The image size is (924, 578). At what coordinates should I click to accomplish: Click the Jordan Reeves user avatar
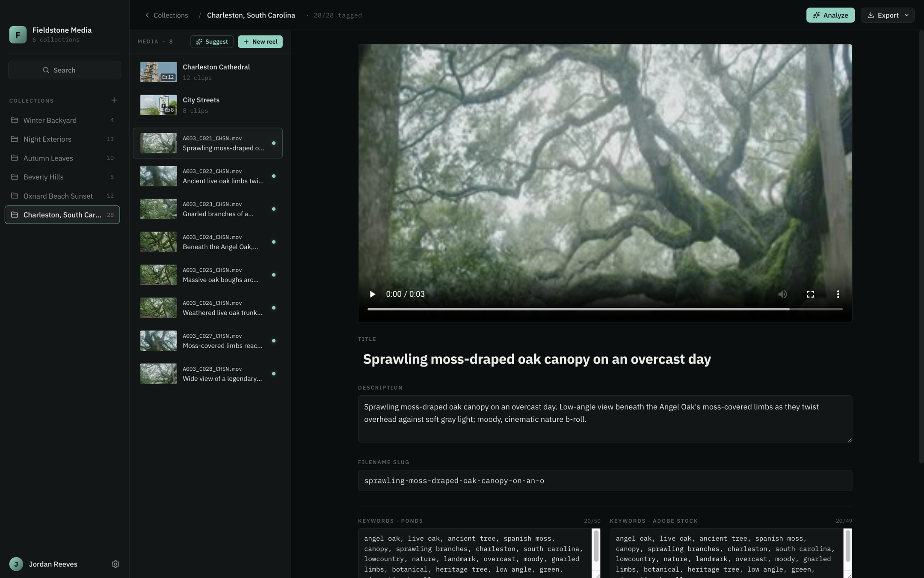point(16,564)
